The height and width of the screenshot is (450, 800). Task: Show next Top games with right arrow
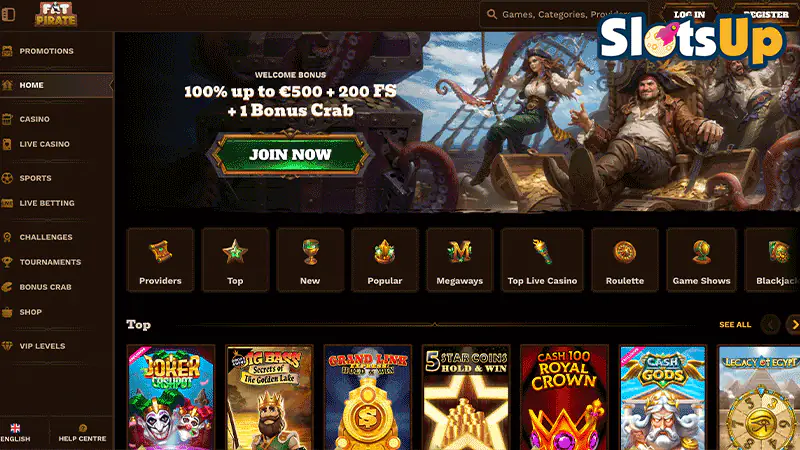click(x=793, y=324)
